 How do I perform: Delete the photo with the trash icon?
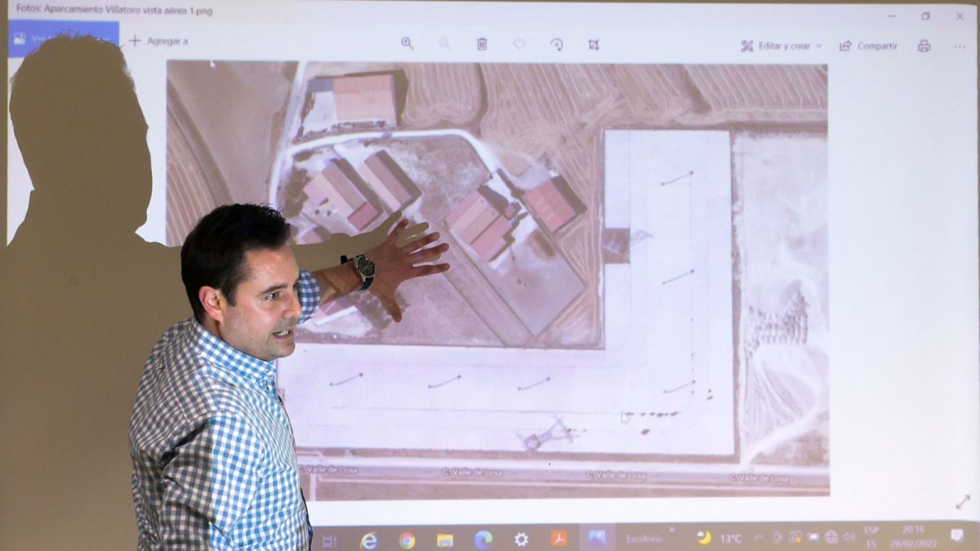482,44
